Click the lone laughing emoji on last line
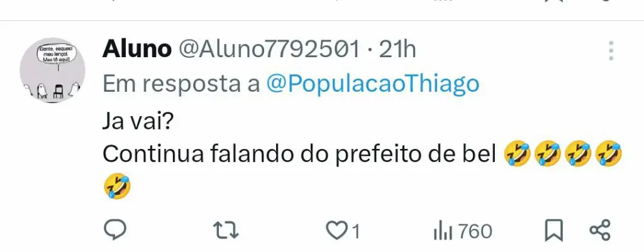Viewport: 644px width, 252px height. pos(118,187)
